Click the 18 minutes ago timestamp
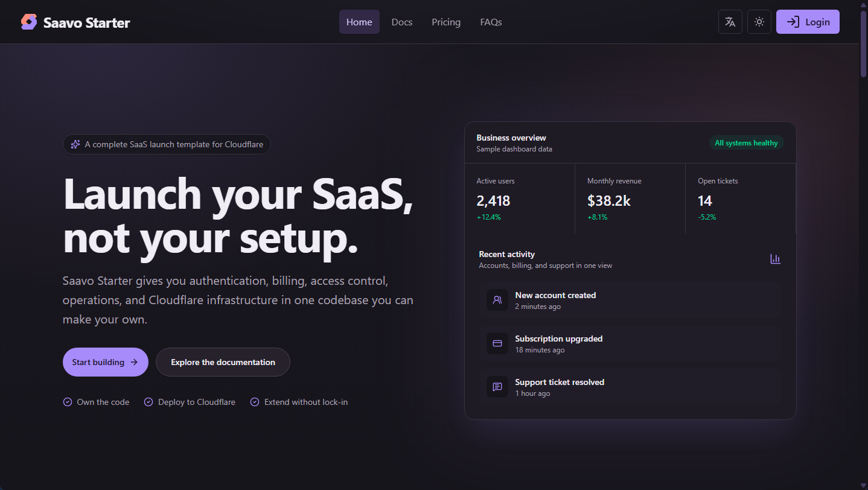This screenshot has height=490, width=868. [540, 350]
